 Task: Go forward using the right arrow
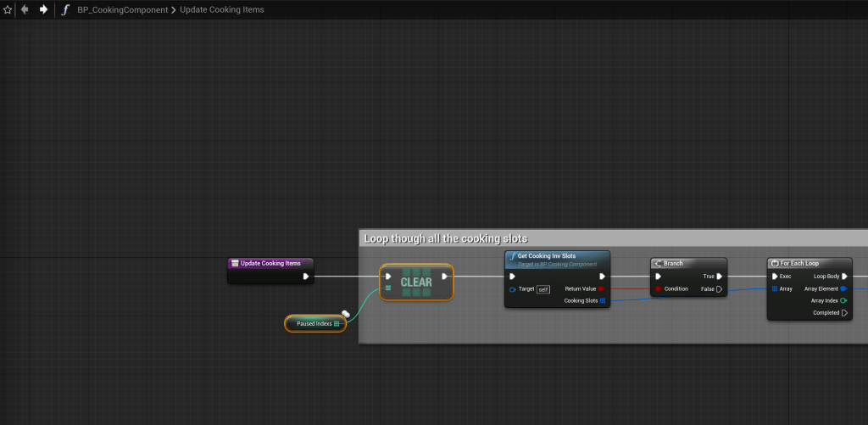[43, 9]
